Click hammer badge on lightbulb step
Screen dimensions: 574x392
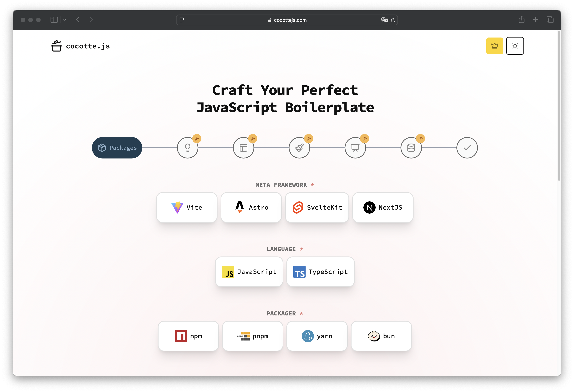197,139
